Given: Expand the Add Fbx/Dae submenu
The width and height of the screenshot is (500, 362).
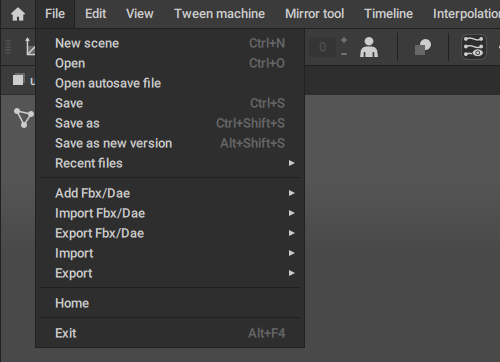Looking at the screenshot, I should tap(170, 193).
